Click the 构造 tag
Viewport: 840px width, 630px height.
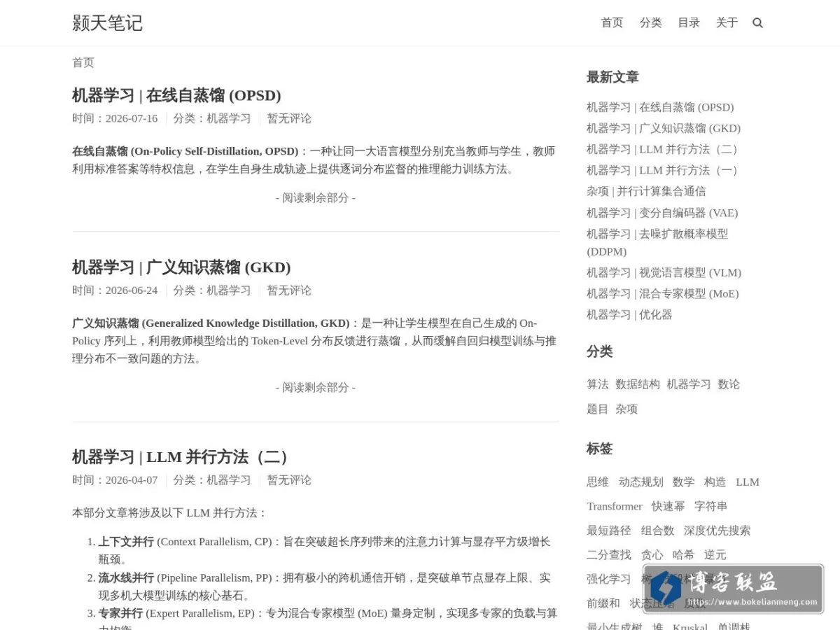715,482
